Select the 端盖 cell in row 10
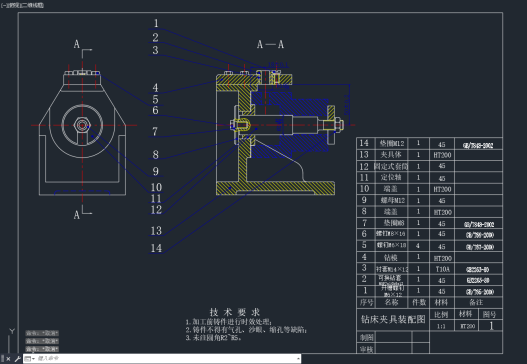The image size is (527, 364). coord(392,189)
